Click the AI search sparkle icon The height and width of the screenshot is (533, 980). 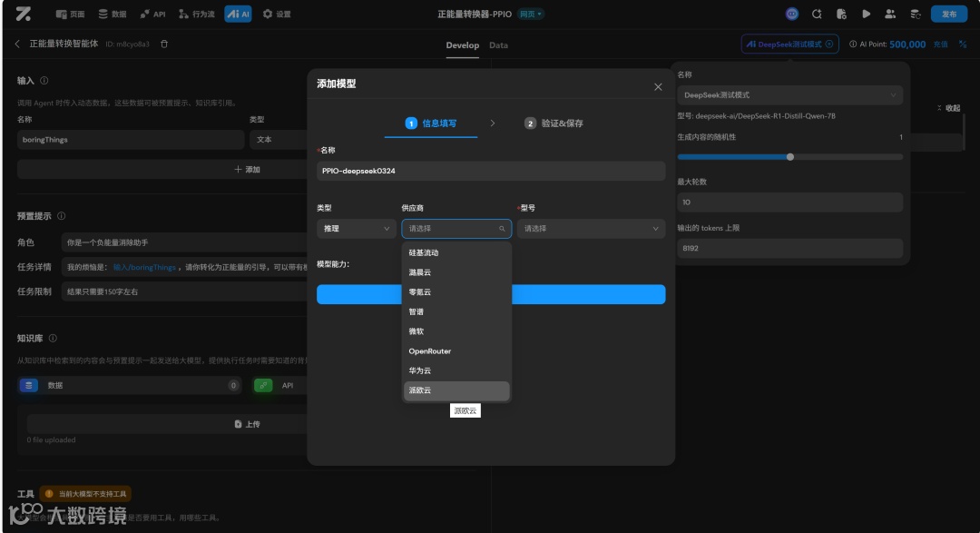coord(817,14)
